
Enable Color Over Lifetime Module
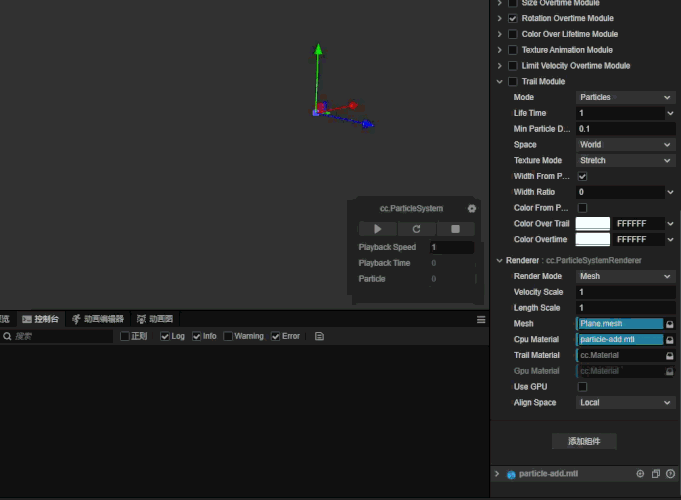coord(513,34)
